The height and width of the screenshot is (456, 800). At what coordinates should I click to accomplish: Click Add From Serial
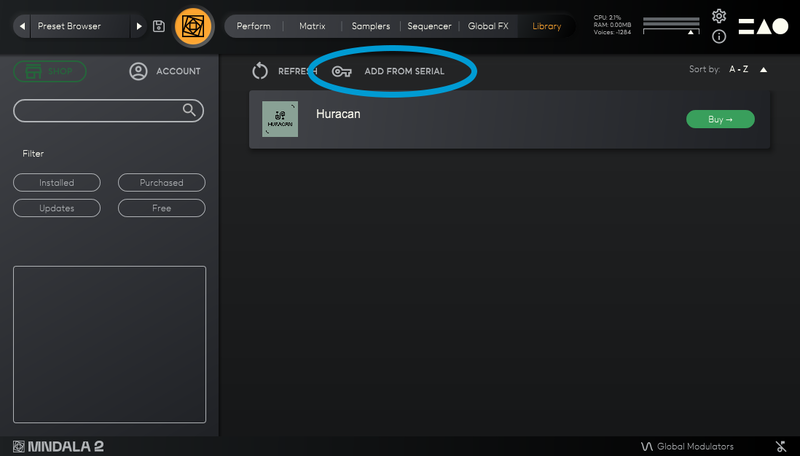pyautogui.click(x=404, y=71)
